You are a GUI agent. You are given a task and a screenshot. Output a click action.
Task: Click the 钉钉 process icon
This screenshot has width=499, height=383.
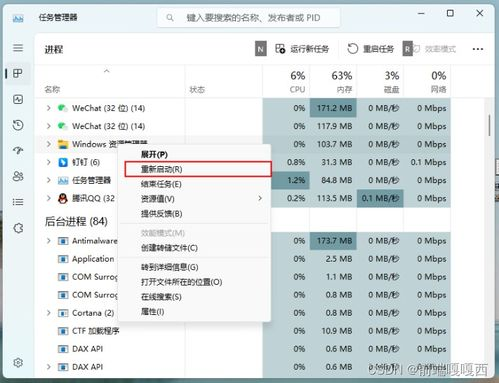point(63,162)
